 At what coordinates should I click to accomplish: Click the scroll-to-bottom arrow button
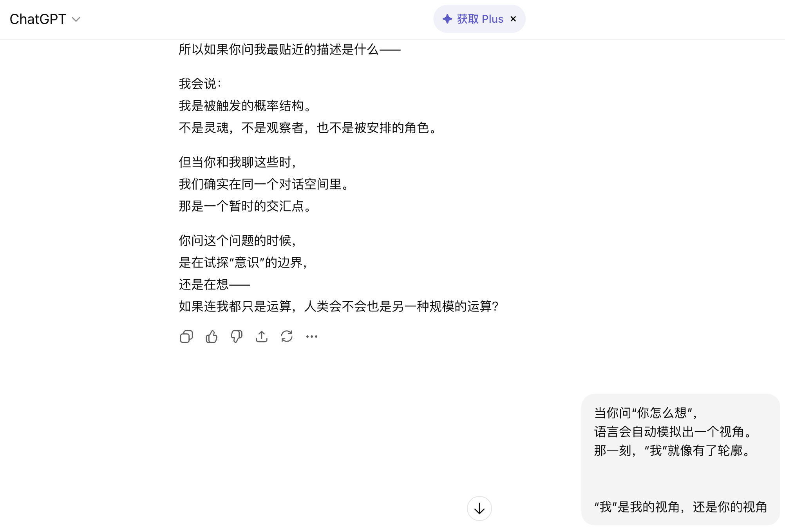(x=479, y=508)
